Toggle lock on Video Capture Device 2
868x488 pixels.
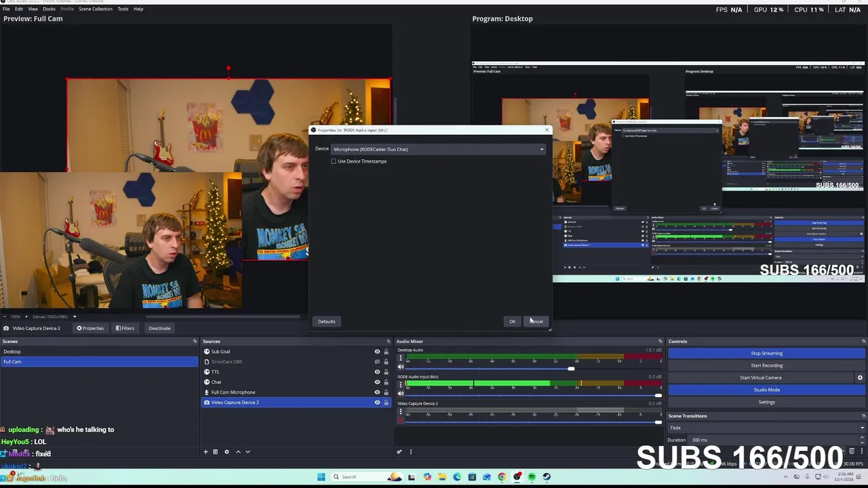(387, 403)
